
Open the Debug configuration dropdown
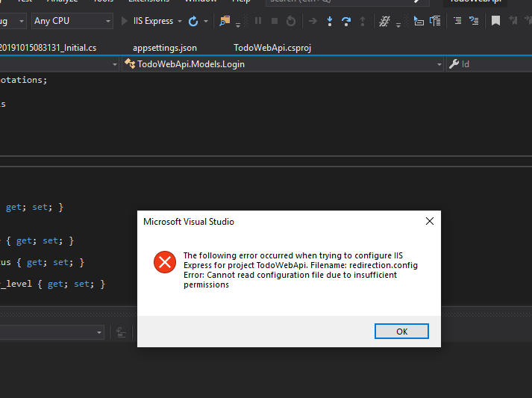pyautogui.click(x=13, y=21)
